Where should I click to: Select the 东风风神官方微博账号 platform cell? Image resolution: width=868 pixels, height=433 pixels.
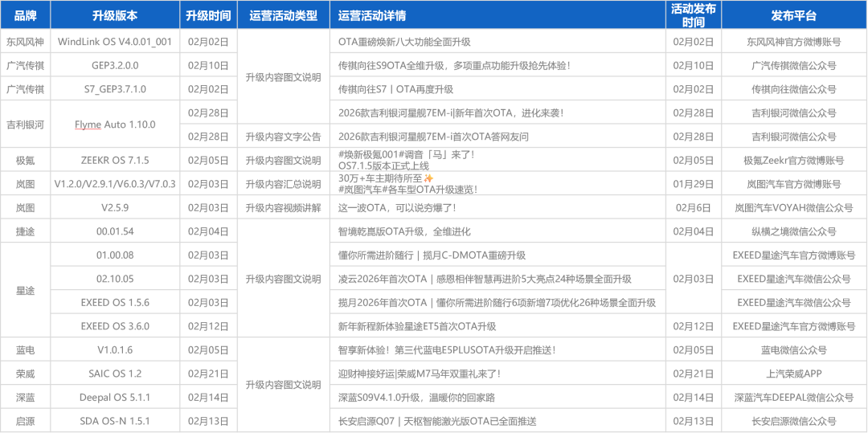794,42
